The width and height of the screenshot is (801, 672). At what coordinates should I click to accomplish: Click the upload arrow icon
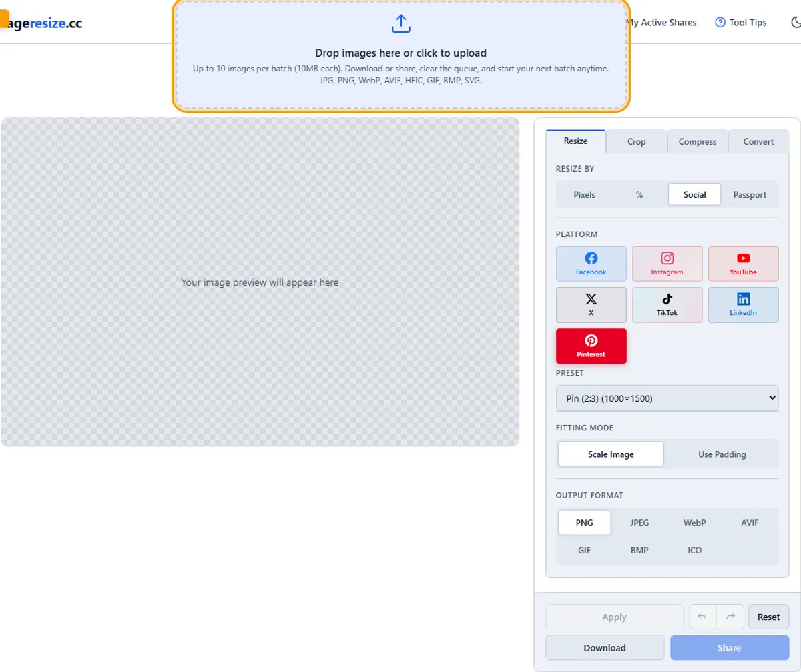(x=400, y=24)
